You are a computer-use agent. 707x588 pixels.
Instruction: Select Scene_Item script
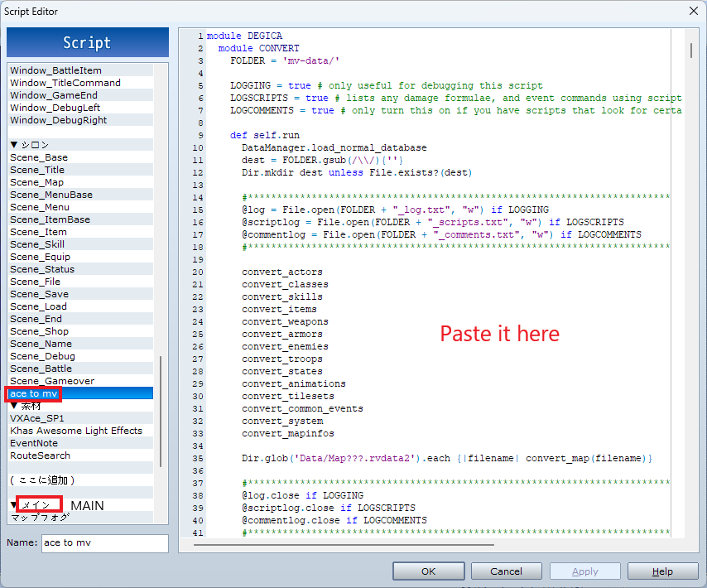point(80,232)
